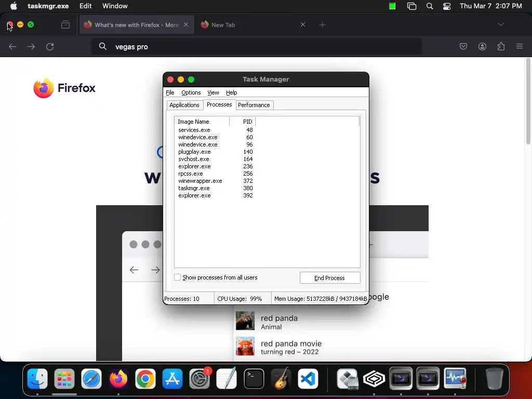
Task: Open Firefox icon in the dock
Action: tap(118, 379)
